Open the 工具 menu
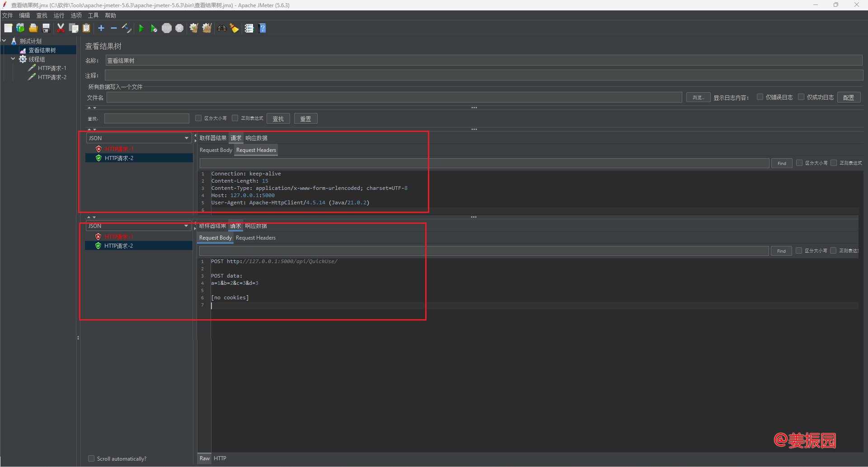 click(93, 15)
